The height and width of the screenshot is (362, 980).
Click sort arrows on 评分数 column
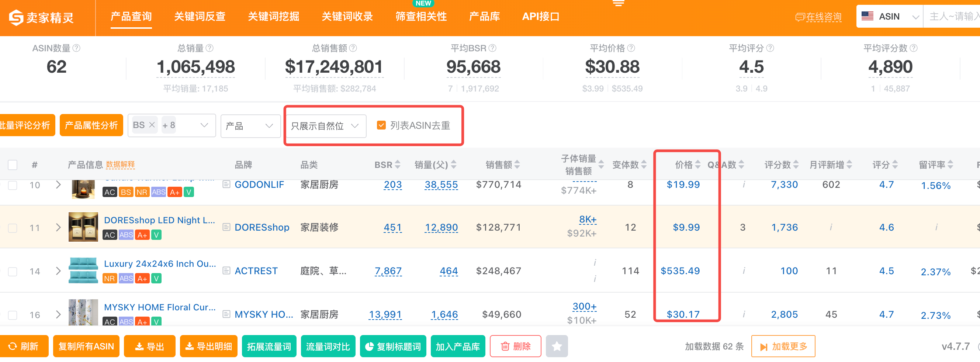pyautogui.click(x=796, y=165)
